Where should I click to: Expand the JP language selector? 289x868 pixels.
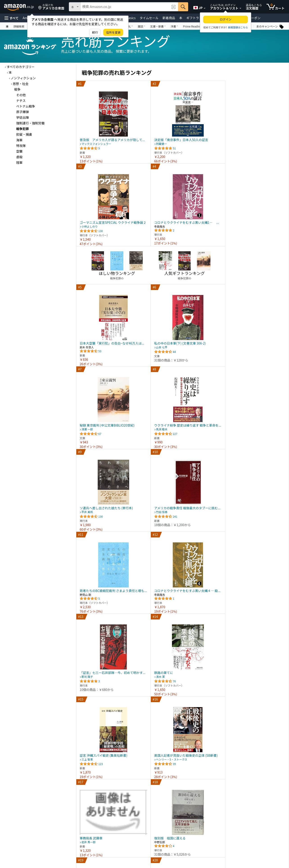pyautogui.click(x=199, y=7)
